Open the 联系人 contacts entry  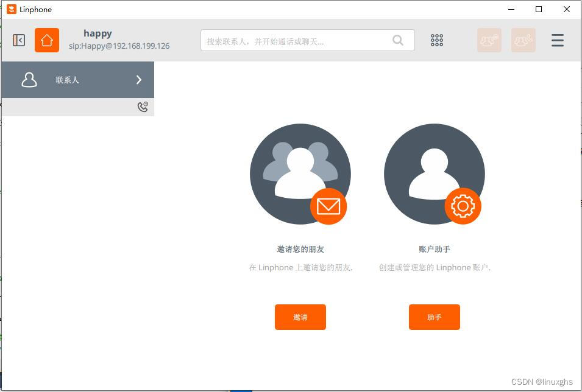click(x=78, y=80)
